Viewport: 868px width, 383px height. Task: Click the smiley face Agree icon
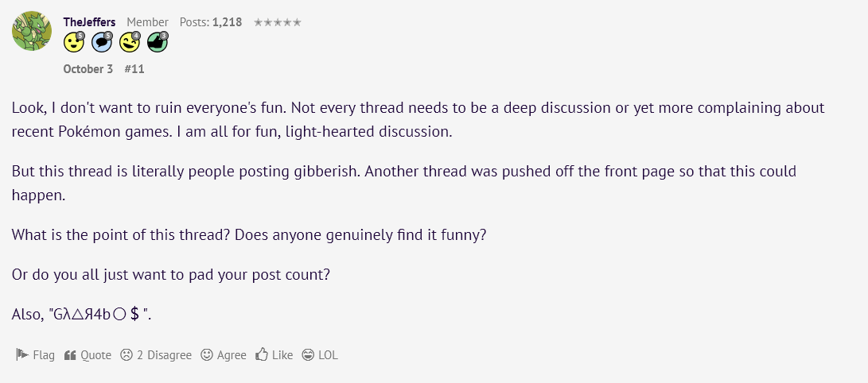[207, 355]
